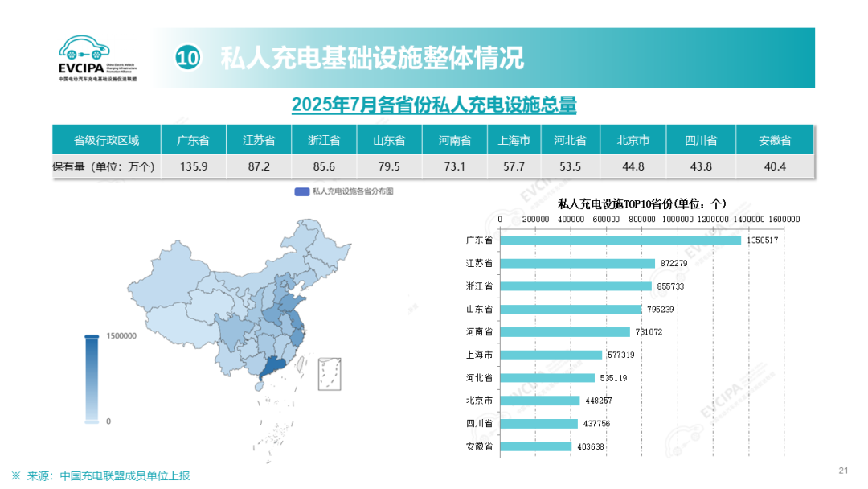The height and width of the screenshot is (489, 868).
Task: Click the 广东省 bar showing 1358517
Action: click(x=620, y=240)
